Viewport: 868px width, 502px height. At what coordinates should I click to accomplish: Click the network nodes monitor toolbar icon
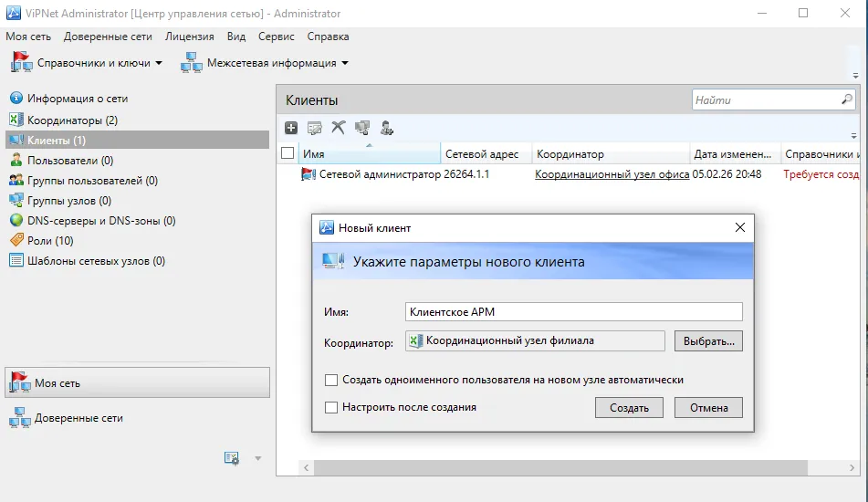coord(362,128)
